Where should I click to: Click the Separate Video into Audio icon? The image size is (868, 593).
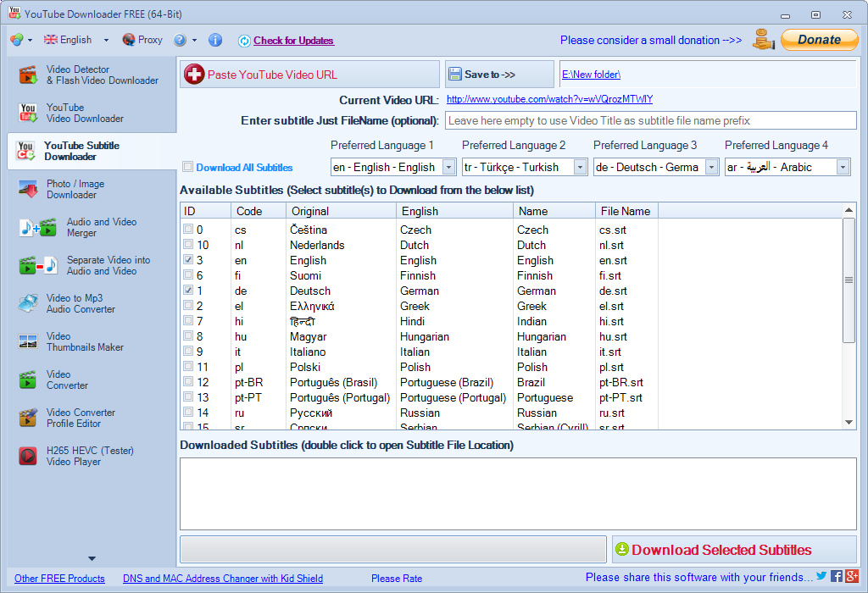[x=37, y=265]
